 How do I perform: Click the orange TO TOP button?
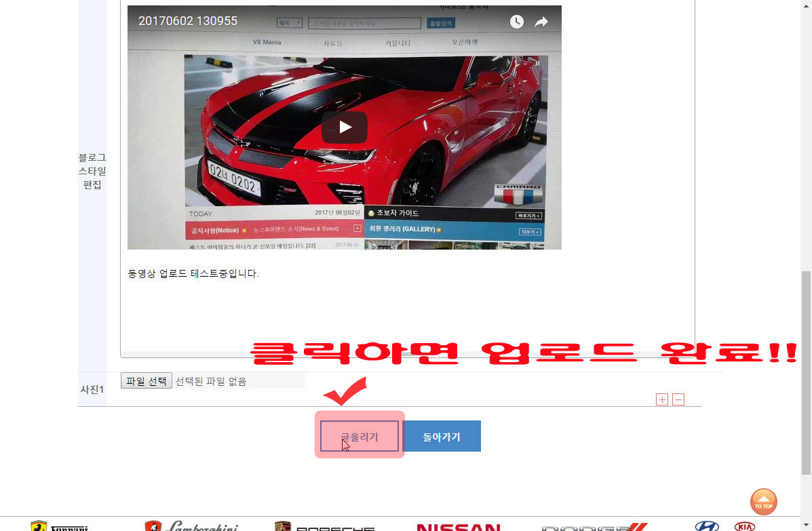[763, 502]
